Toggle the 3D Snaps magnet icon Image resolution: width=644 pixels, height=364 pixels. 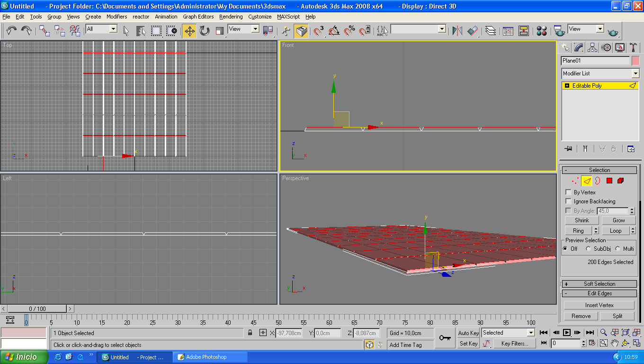(319, 31)
